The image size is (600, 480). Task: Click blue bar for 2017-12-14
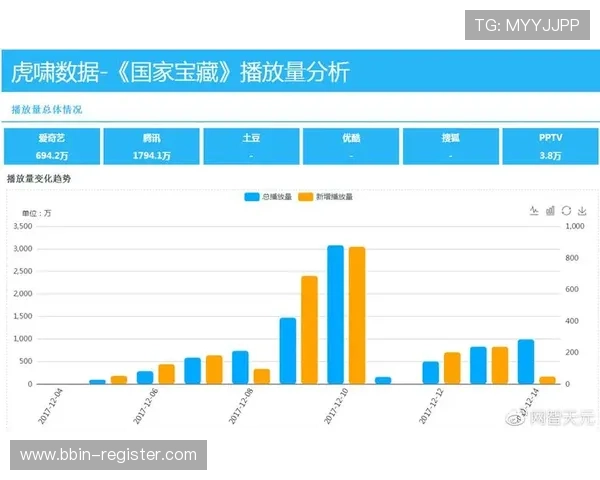[526, 362]
